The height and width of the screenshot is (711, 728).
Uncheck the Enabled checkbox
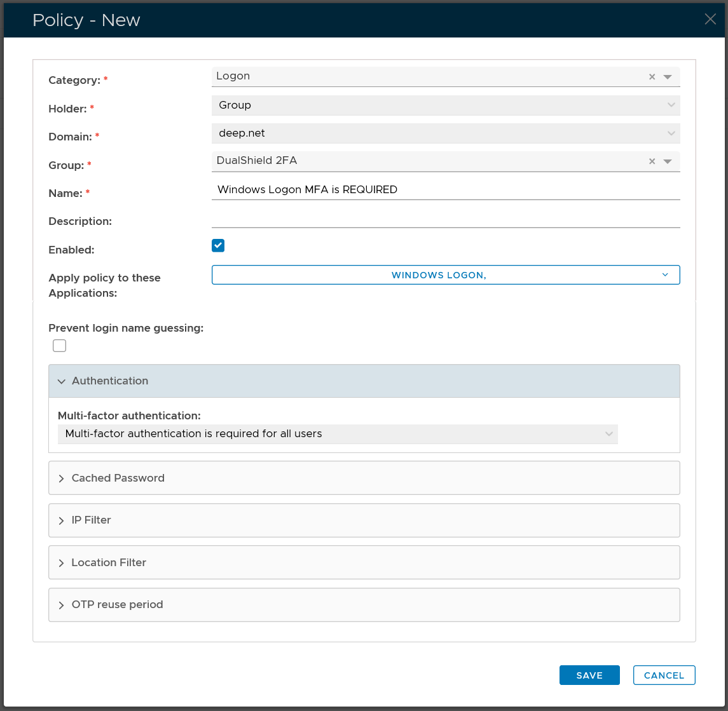tap(218, 246)
